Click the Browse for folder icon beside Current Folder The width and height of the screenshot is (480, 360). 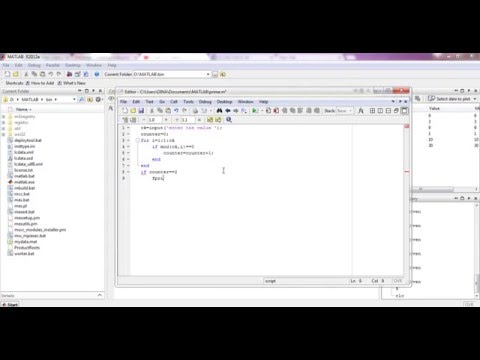click(x=215, y=74)
